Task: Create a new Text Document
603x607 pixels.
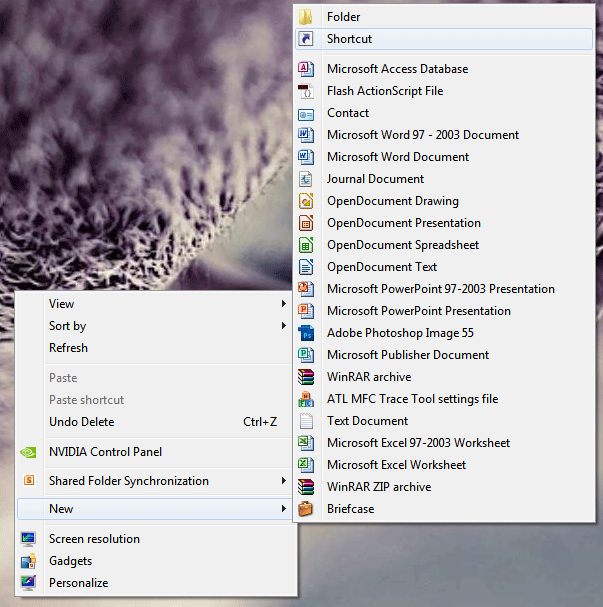Action: (x=444, y=421)
